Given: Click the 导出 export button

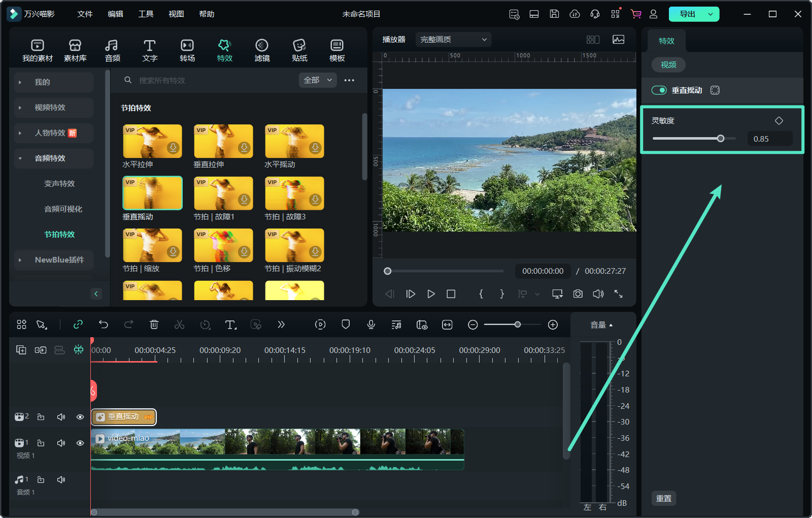Looking at the screenshot, I should (x=688, y=14).
